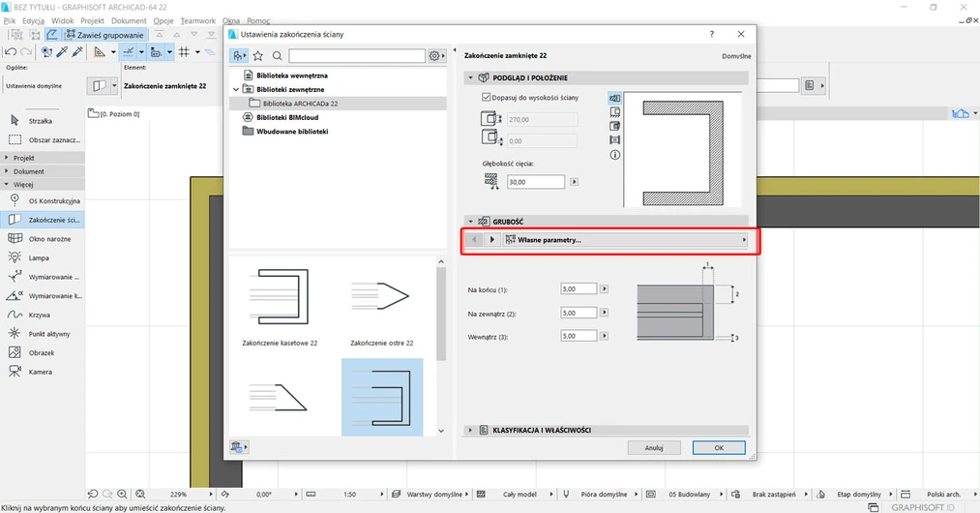This screenshot has width=980, height=513.
Task: Click the Anuluj button
Action: tap(654, 448)
